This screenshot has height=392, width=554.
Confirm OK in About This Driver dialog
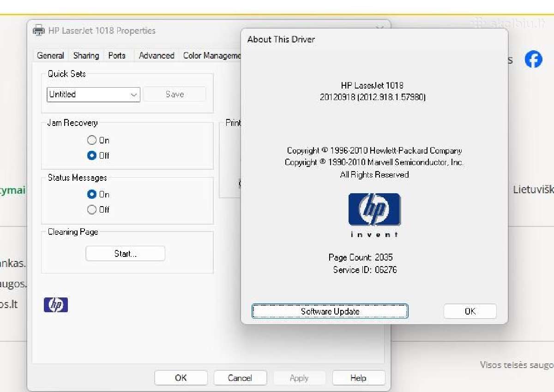(470, 311)
